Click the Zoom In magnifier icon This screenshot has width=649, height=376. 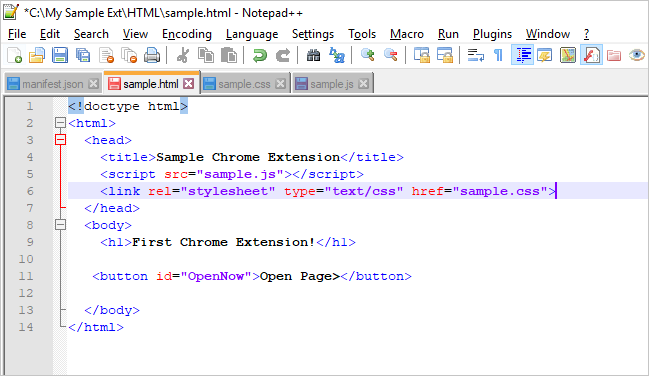[x=368, y=55]
